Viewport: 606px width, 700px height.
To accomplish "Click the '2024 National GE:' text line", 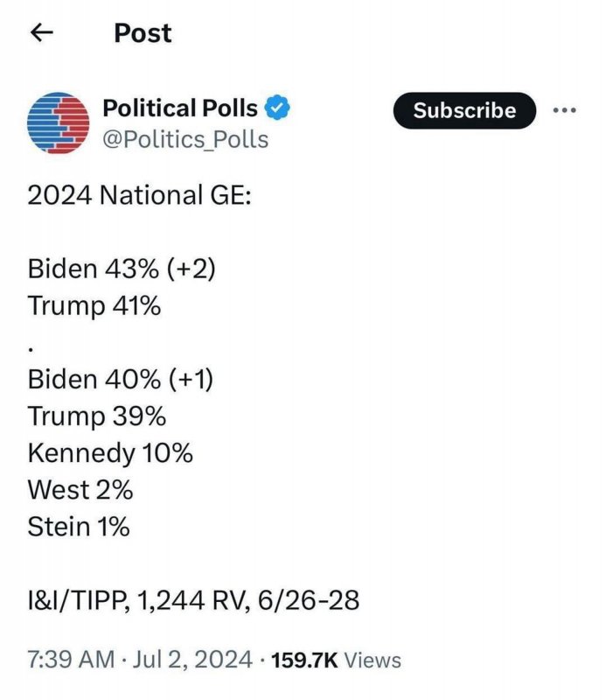I will (x=139, y=195).
